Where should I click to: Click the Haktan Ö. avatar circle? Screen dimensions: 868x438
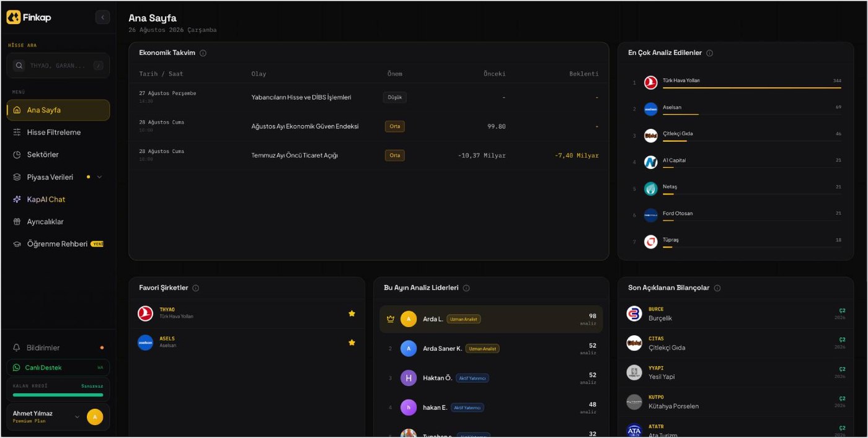coord(409,378)
